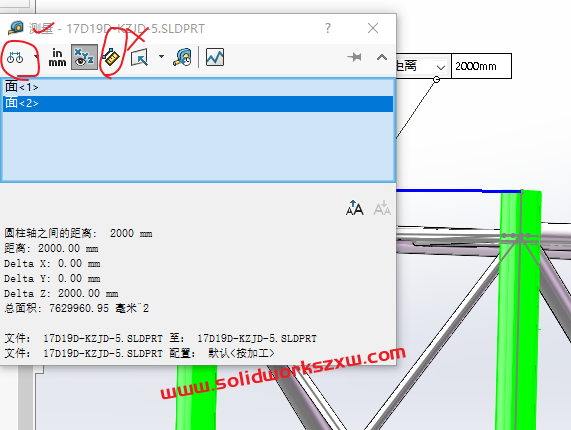Viewport: 571px width, 430px height.
Task: Click the 圆柱轴之间的距离 2000 mm result
Action: pos(78,233)
